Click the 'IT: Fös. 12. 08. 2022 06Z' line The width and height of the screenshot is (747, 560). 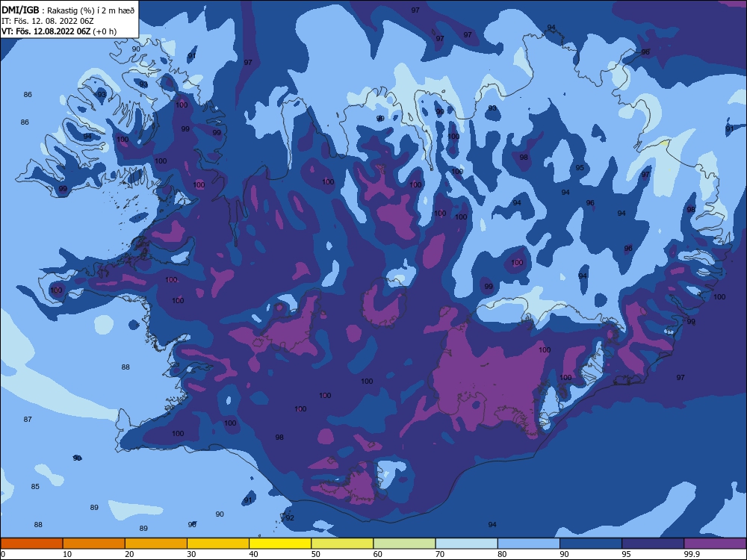48,21
